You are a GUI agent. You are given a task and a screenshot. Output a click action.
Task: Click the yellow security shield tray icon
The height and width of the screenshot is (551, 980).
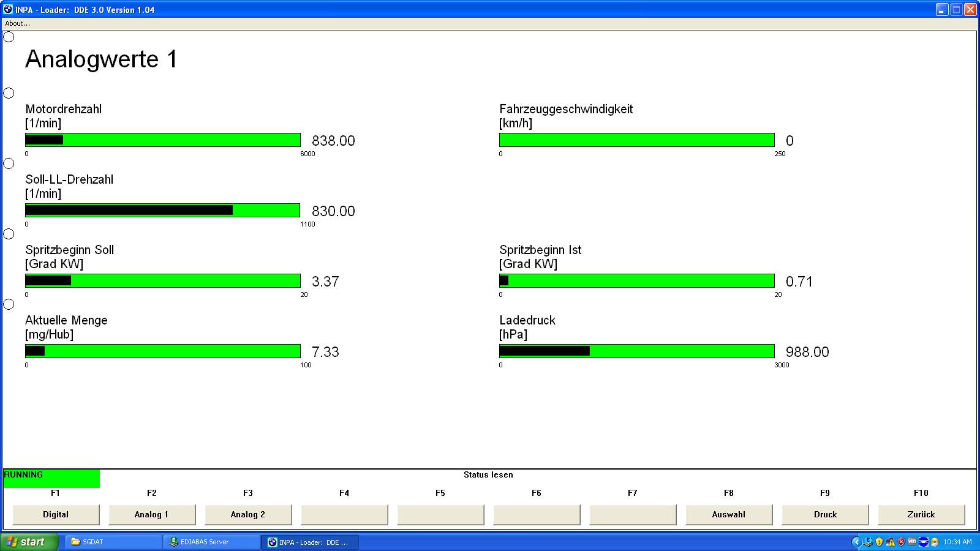[x=879, y=542]
